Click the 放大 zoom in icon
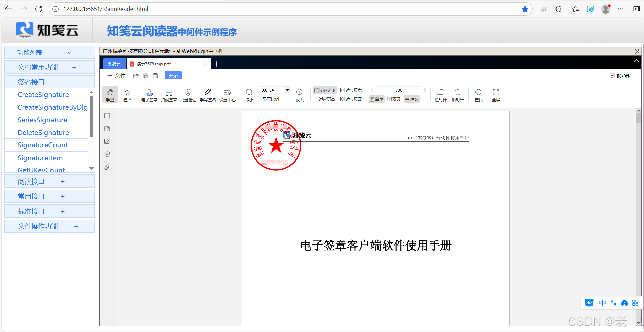 (x=299, y=92)
